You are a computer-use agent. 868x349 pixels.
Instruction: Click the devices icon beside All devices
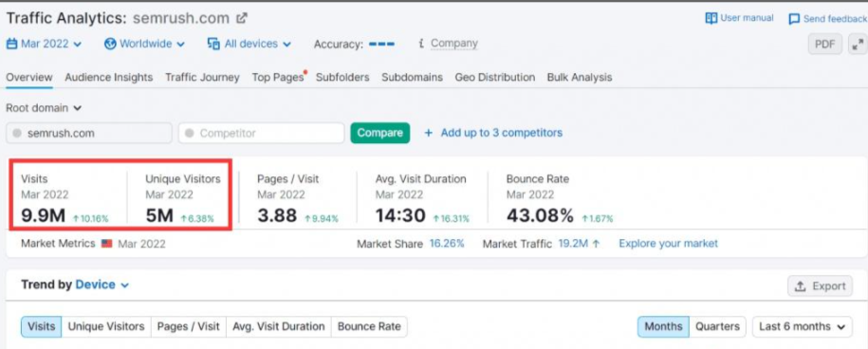[x=213, y=44]
